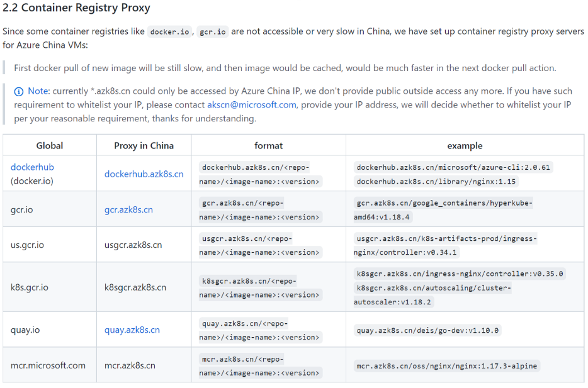Click the k8sgcr.azk8s.cn table cell

[144, 287]
